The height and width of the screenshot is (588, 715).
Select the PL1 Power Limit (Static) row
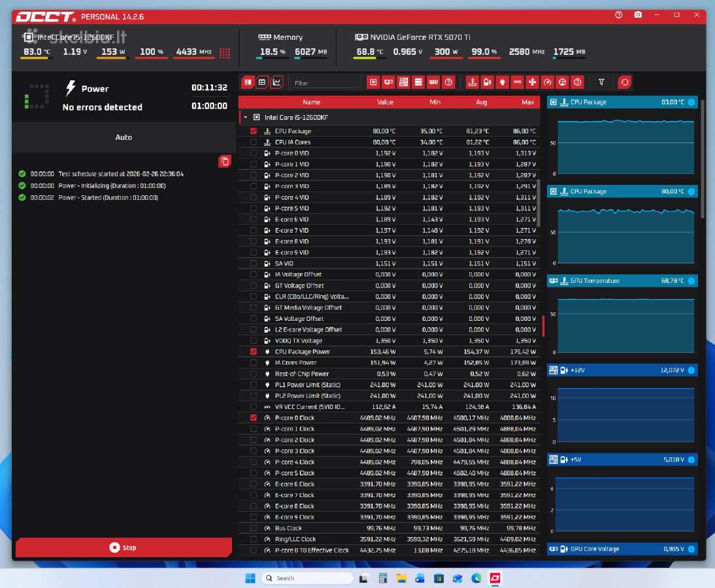(x=389, y=385)
